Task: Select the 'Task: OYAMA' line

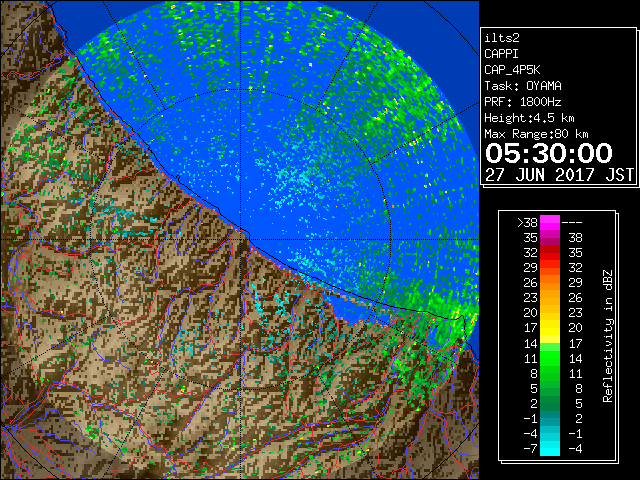Action: (523, 86)
